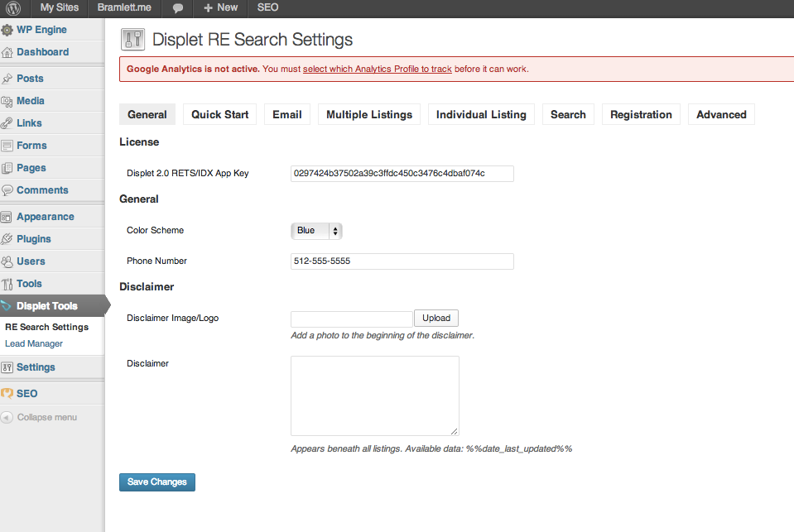Open the Comments menu item
Viewport: 794px width, 532px height.
52,189
